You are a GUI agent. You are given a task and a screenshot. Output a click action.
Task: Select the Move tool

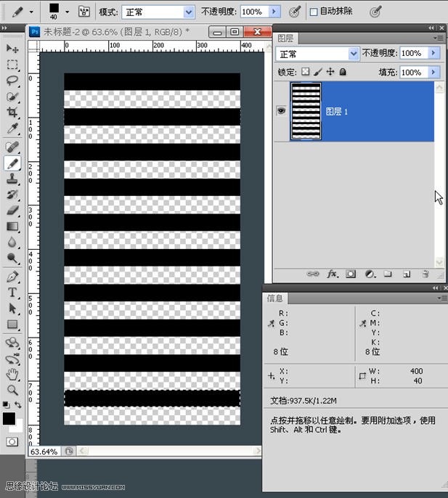coord(12,48)
